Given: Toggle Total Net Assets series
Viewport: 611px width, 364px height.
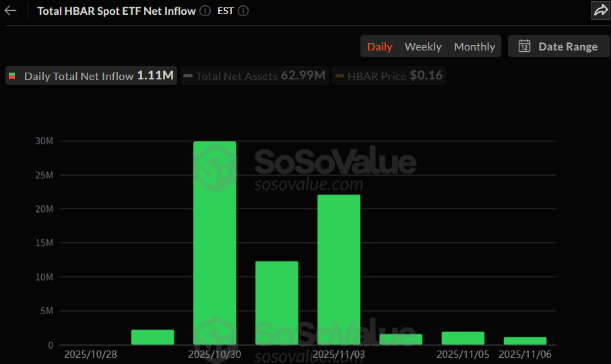Looking at the screenshot, I should point(254,76).
